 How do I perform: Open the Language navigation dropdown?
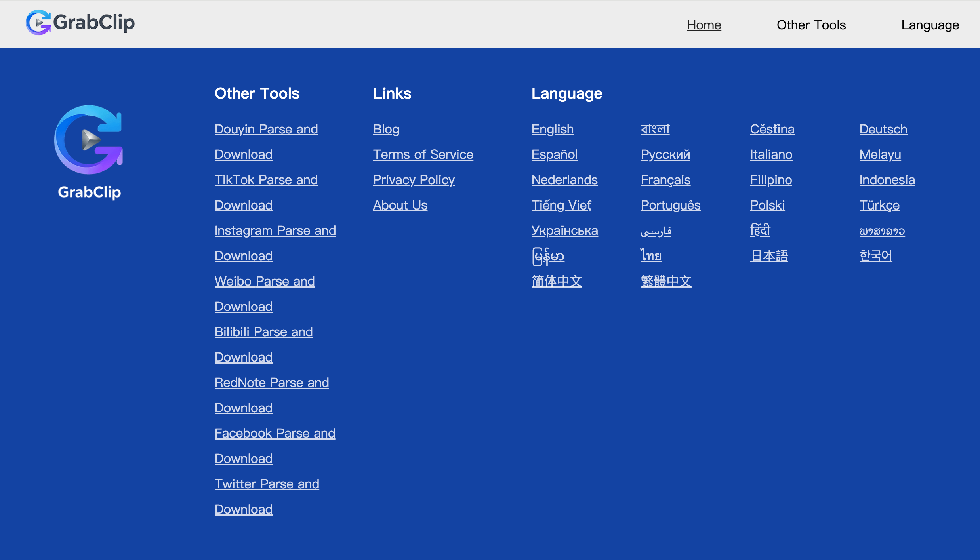click(930, 25)
